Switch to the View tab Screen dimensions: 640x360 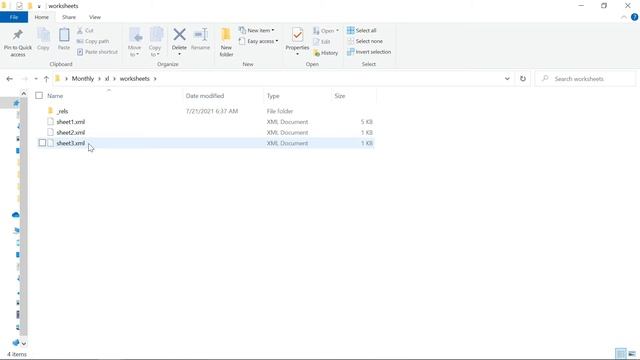click(95, 17)
